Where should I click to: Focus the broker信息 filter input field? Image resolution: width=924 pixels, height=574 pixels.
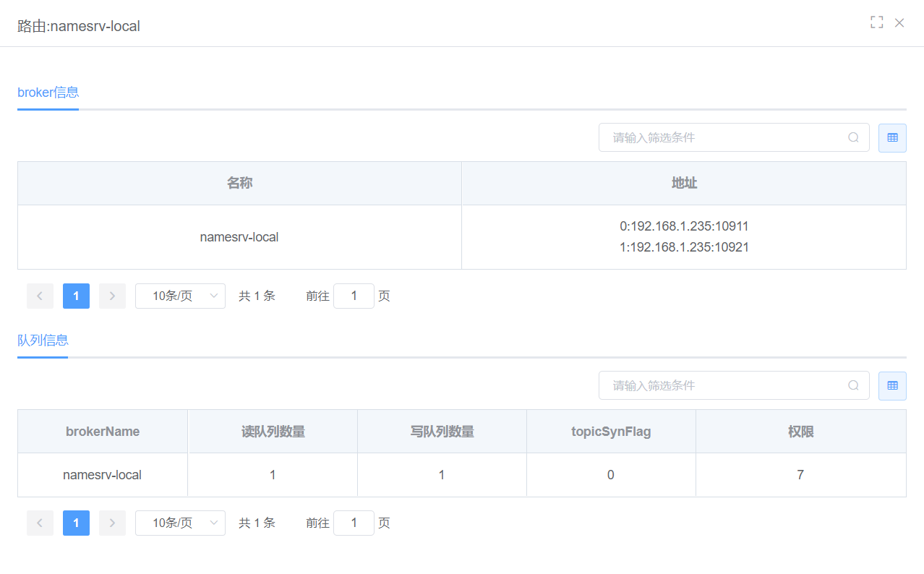734,137
